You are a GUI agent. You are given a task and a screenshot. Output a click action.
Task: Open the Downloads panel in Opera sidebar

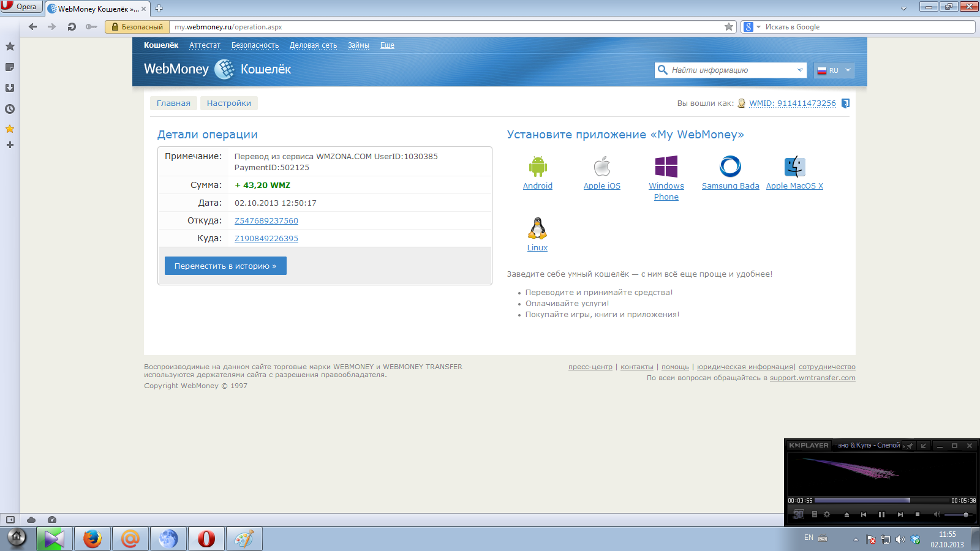point(10,88)
